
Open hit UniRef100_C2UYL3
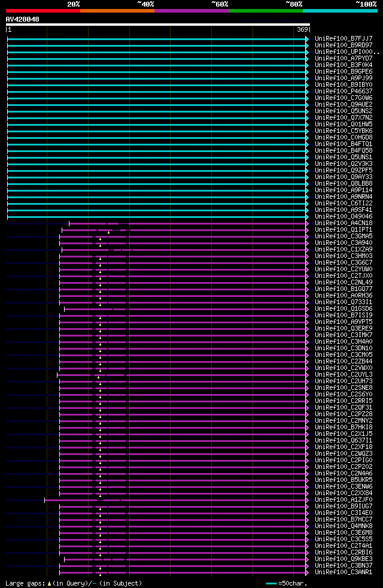tap(344, 375)
